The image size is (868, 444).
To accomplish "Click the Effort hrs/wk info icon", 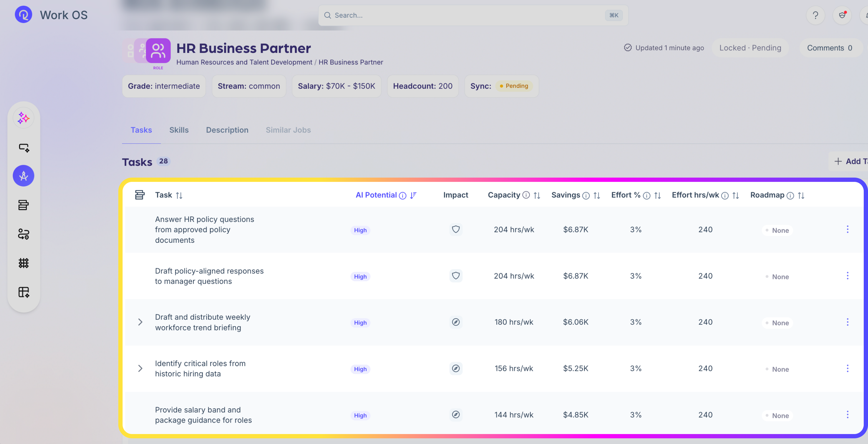I will pyautogui.click(x=725, y=196).
